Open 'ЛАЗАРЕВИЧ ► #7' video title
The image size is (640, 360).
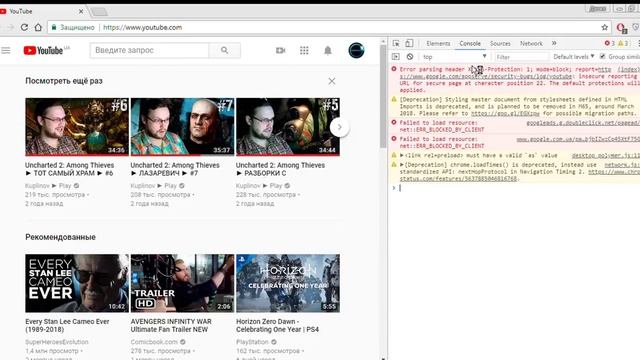pos(175,169)
